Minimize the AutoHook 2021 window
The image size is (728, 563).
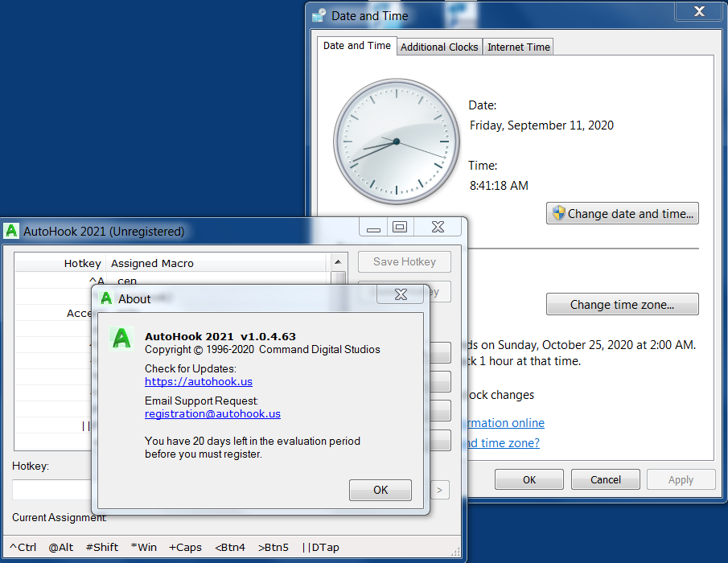coord(372,227)
